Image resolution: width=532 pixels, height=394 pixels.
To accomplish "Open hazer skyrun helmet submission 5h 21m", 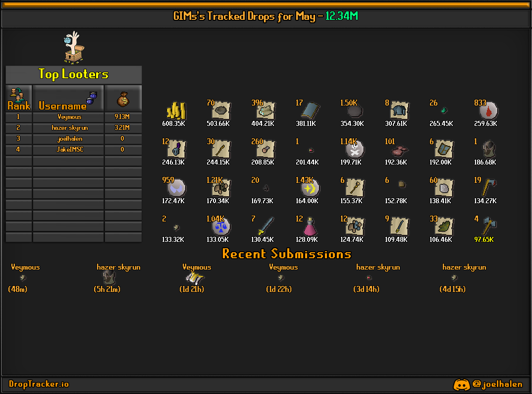I will 109,278.
